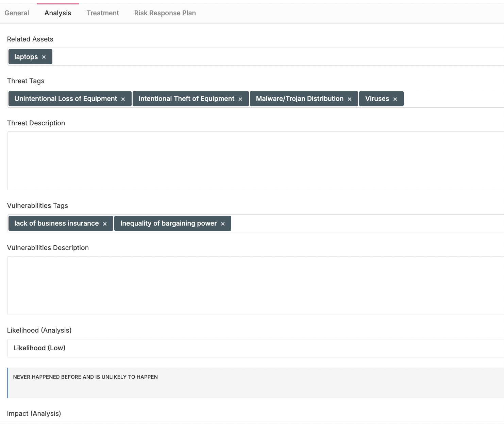Go to Risk Response Plan tab

165,13
